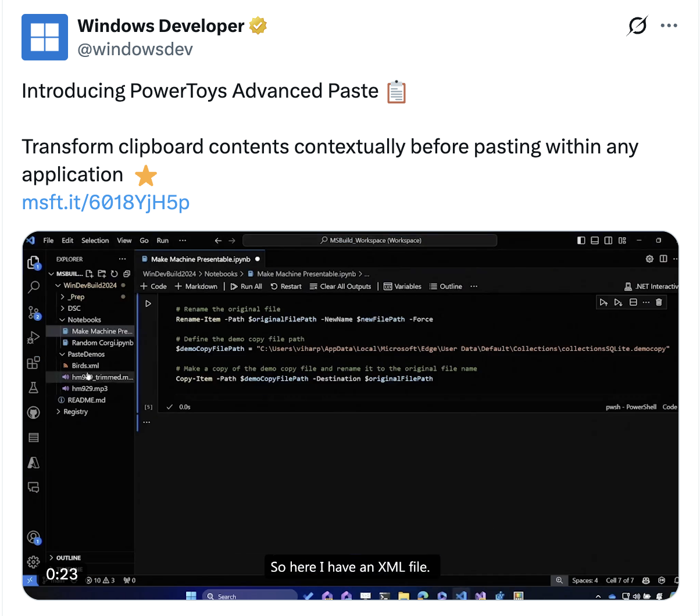Click Clear All Outputs
700x616 pixels.
(340, 286)
